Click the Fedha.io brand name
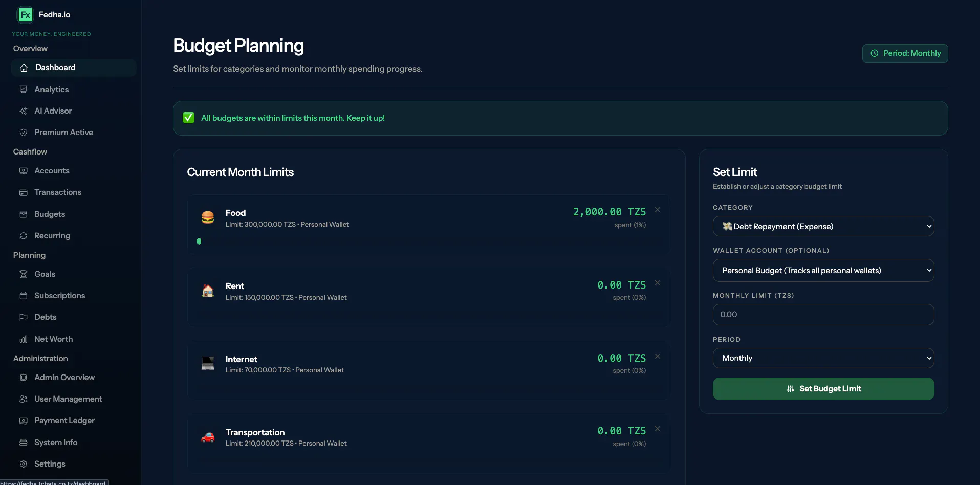980x485 pixels. pos(55,15)
